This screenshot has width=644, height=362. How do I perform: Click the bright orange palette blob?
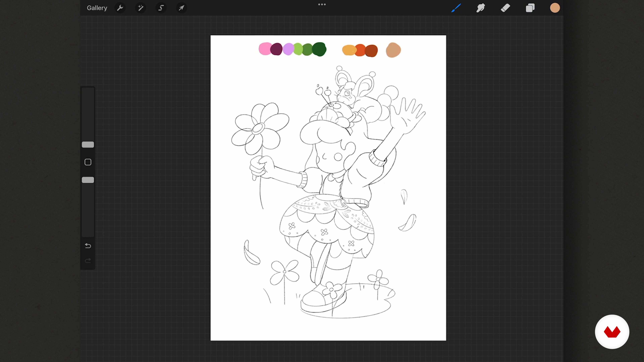click(x=360, y=50)
